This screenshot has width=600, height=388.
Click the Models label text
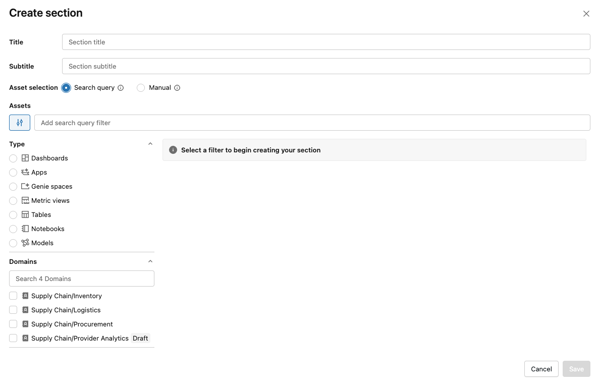coord(42,243)
